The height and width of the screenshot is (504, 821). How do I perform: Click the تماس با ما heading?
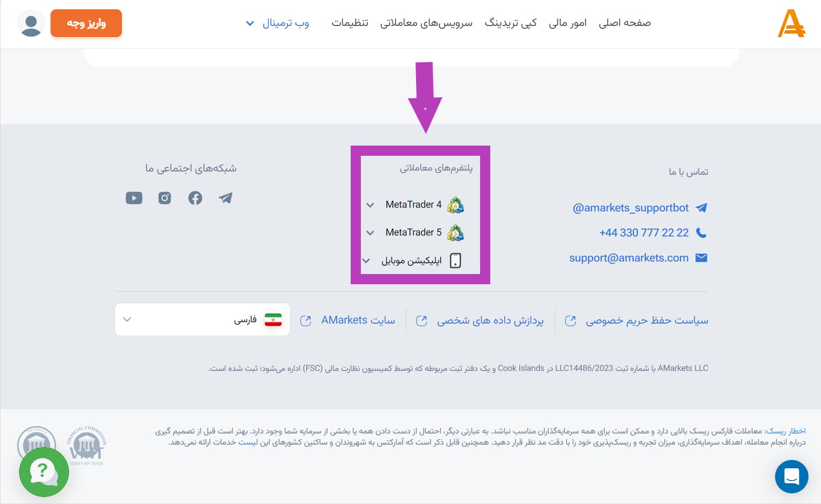click(x=688, y=172)
